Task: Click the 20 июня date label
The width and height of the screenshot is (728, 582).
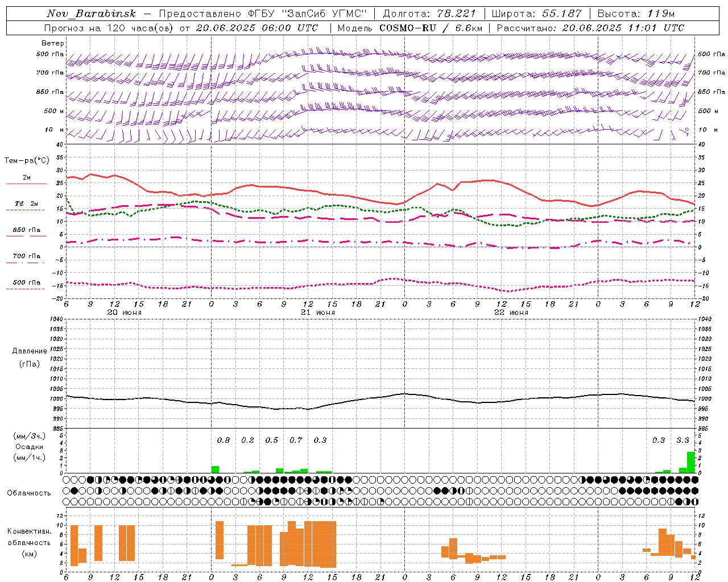Action: [125, 313]
